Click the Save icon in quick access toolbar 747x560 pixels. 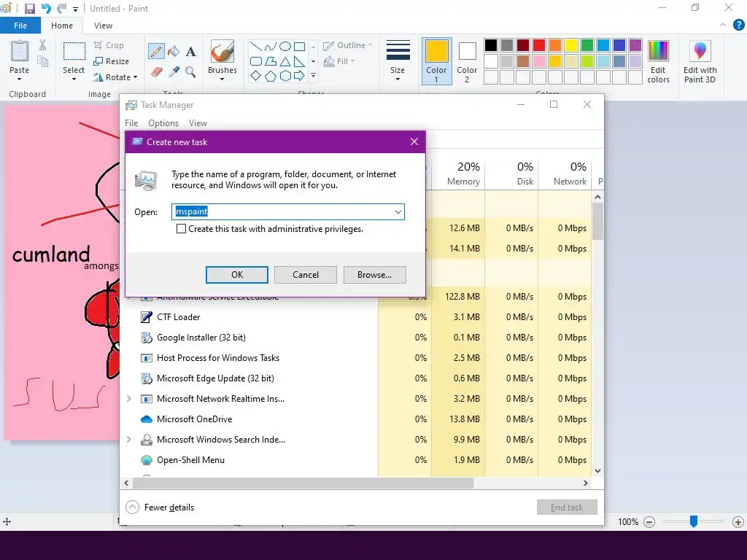(29, 9)
